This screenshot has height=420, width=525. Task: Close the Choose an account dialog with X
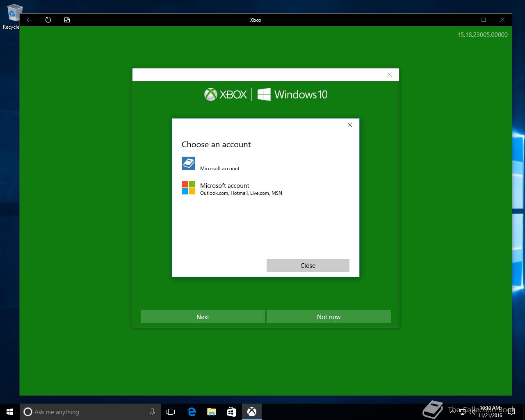click(x=350, y=125)
